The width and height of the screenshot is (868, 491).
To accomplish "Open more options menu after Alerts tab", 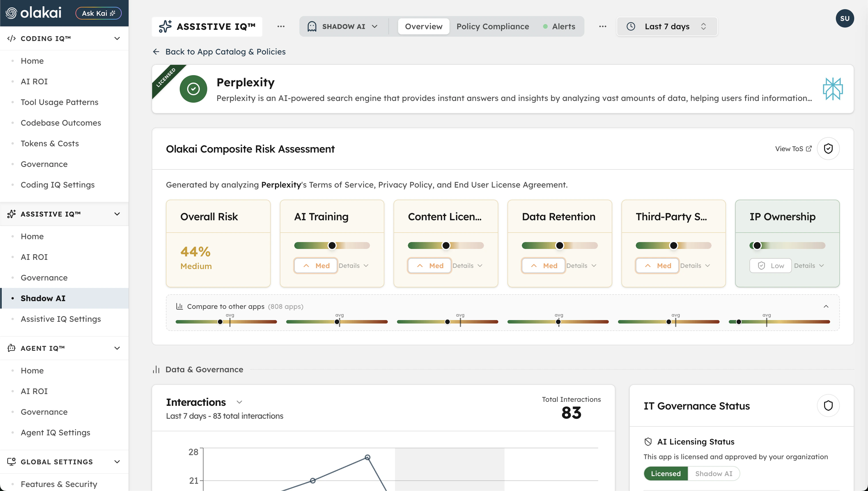I will tap(603, 26).
